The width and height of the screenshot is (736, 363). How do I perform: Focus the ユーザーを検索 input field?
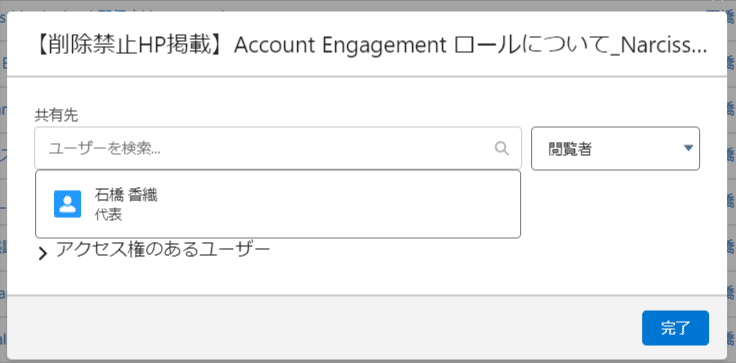[x=278, y=148]
